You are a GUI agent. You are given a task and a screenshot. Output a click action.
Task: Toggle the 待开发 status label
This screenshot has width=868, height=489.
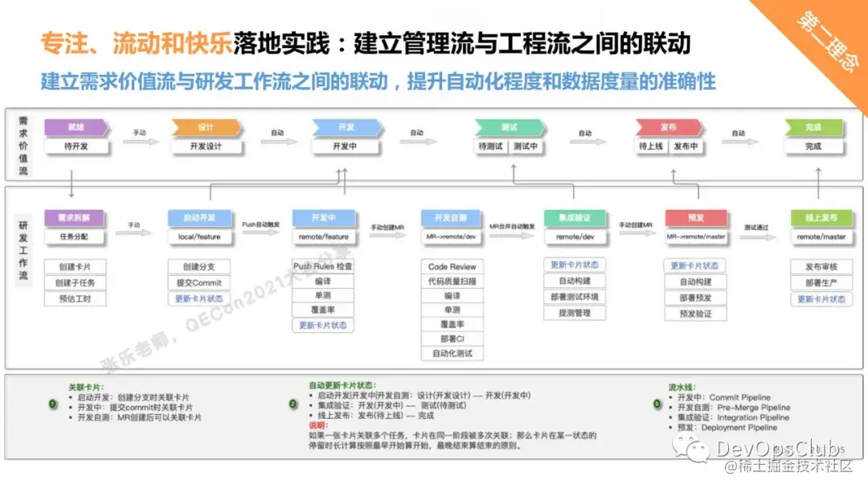coord(76,146)
